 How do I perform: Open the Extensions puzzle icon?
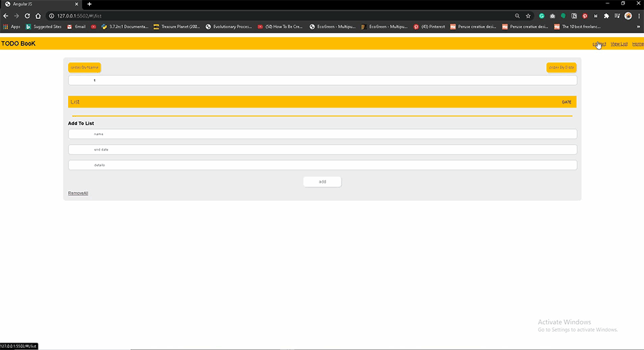(606, 16)
